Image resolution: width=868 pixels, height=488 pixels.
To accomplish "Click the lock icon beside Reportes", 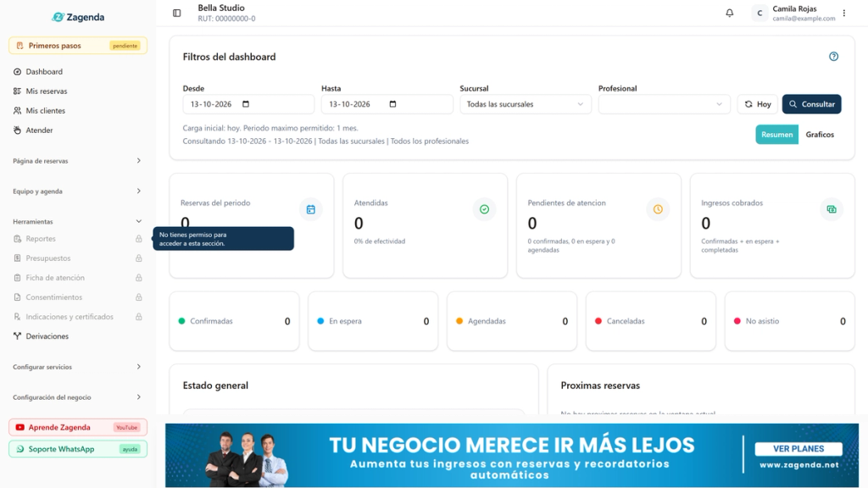I will (139, 238).
